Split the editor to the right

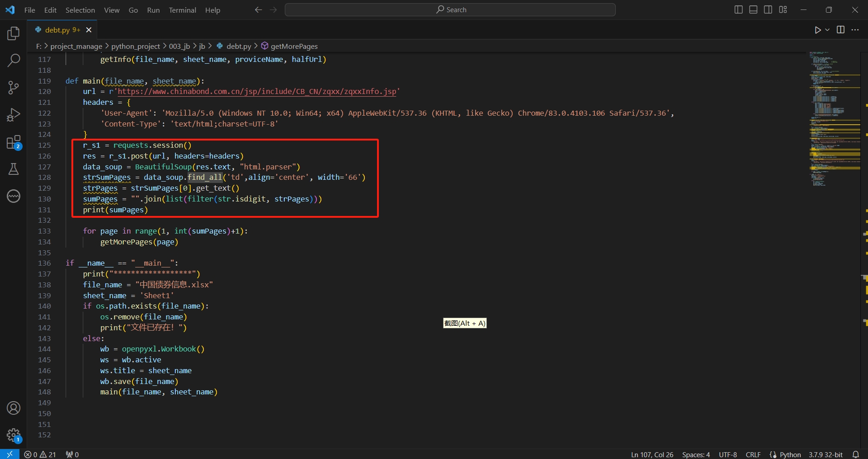[x=840, y=30]
